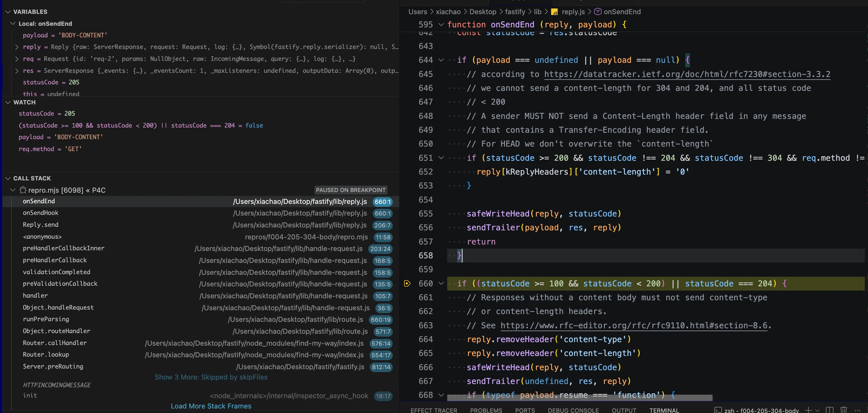Open the rfc9110 rfc-editor link

click(x=634, y=325)
